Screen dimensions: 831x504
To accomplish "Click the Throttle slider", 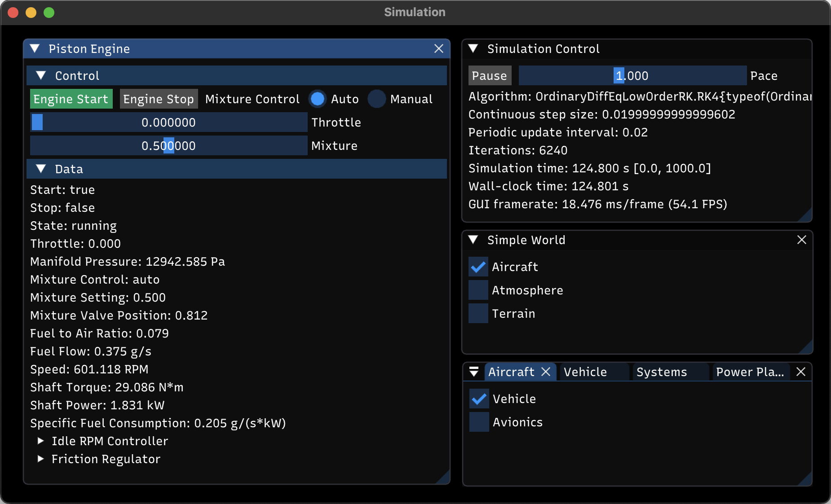I will [x=168, y=123].
